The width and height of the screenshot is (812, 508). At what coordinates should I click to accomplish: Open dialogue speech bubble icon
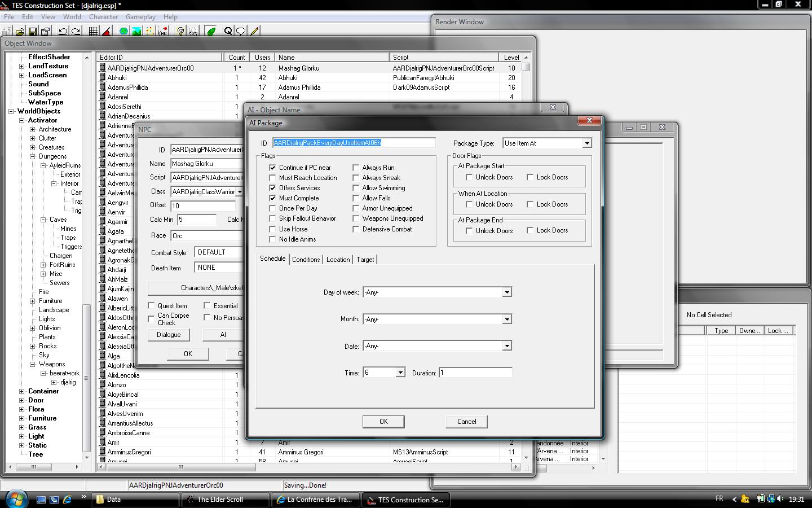click(241, 31)
